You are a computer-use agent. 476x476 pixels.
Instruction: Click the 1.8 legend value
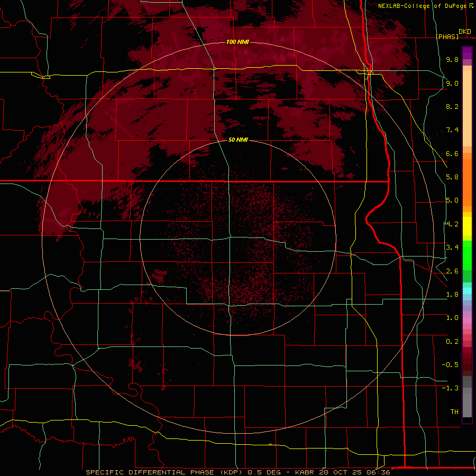[x=452, y=295]
